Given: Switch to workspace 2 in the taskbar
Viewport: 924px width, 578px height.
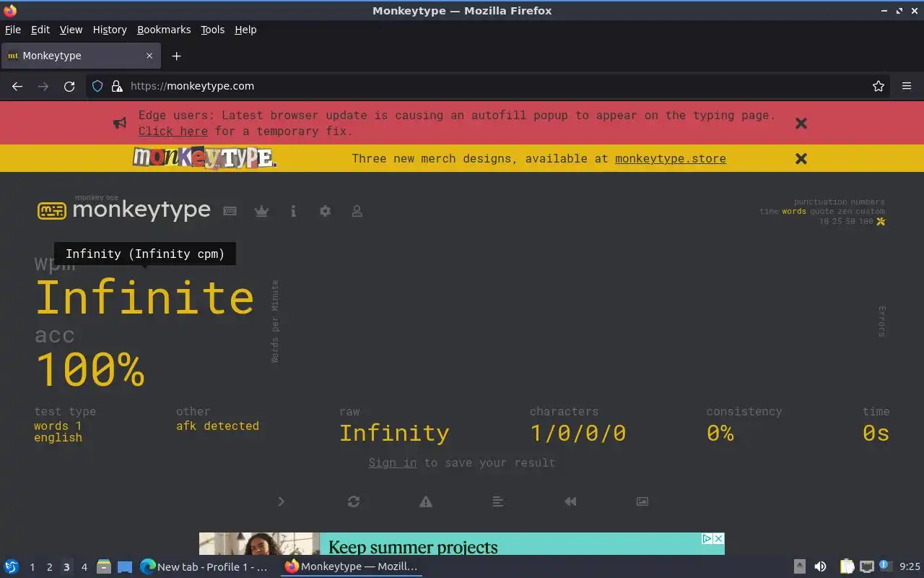Looking at the screenshot, I should 49,567.
